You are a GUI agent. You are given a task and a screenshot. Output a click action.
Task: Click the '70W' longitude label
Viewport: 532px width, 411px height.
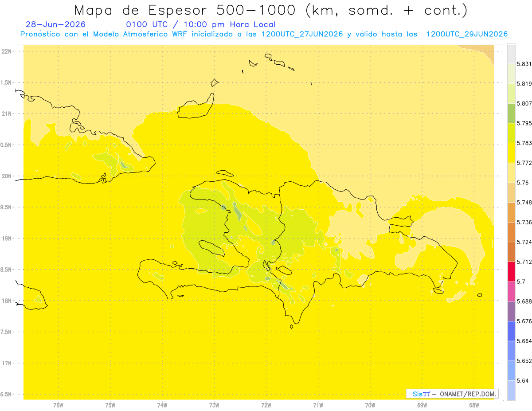pos(370,405)
